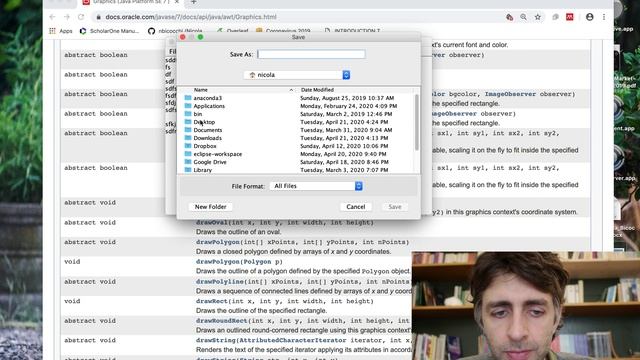Click the anaconda3 folder icon
Image resolution: width=640 pixels, height=360 pixels.
click(x=188, y=98)
